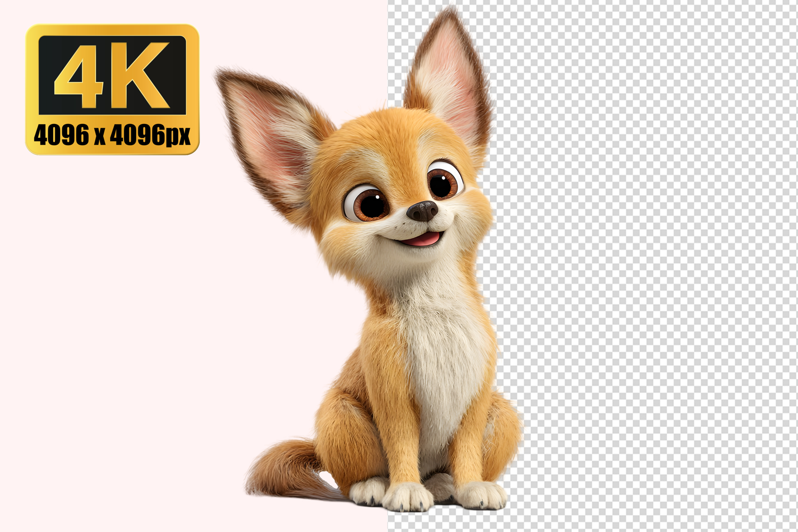Click the gold 4K badge
798x532 pixels.
click(112, 89)
